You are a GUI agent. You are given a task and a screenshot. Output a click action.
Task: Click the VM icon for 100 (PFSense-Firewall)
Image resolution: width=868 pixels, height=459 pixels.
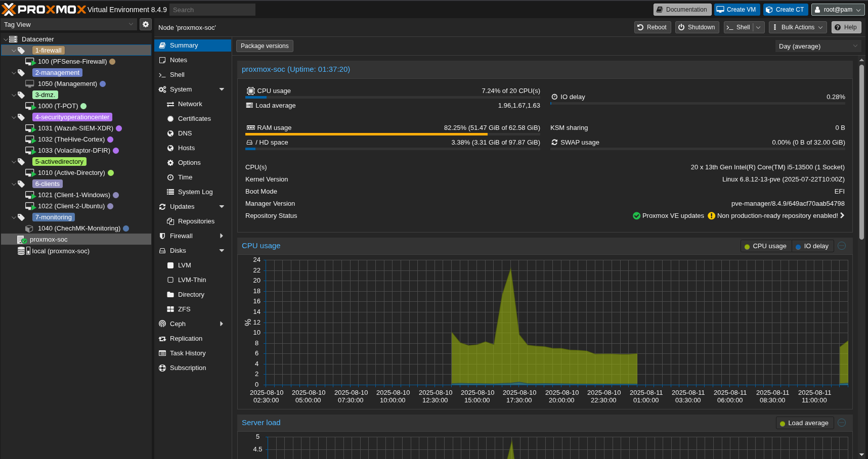pyautogui.click(x=30, y=62)
